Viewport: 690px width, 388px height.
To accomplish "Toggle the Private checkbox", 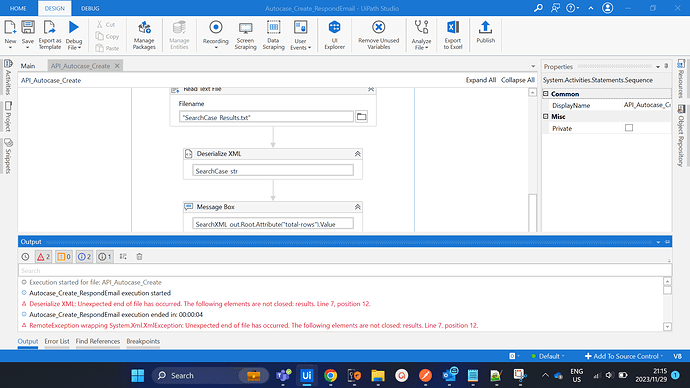I will pos(629,128).
